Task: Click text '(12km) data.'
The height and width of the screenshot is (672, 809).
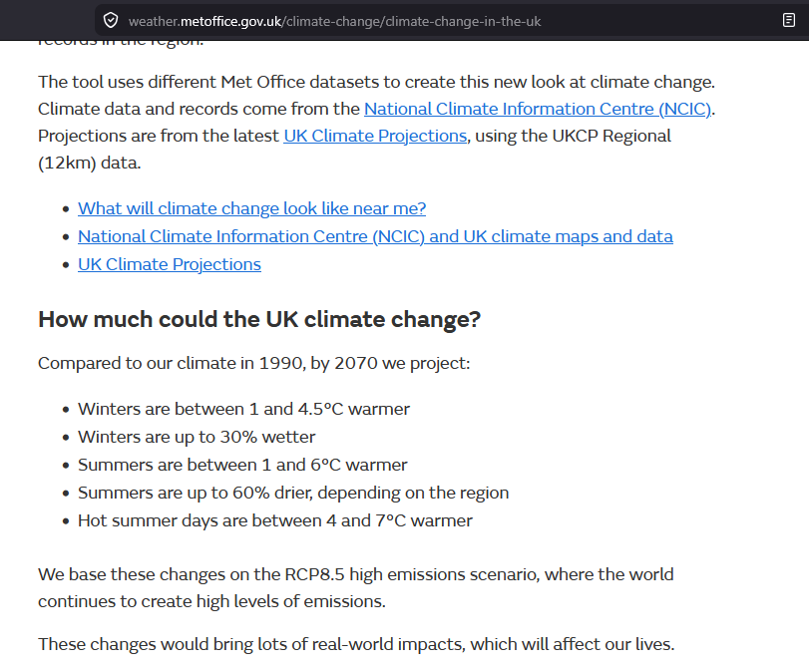Action: [x=89, y=163]
